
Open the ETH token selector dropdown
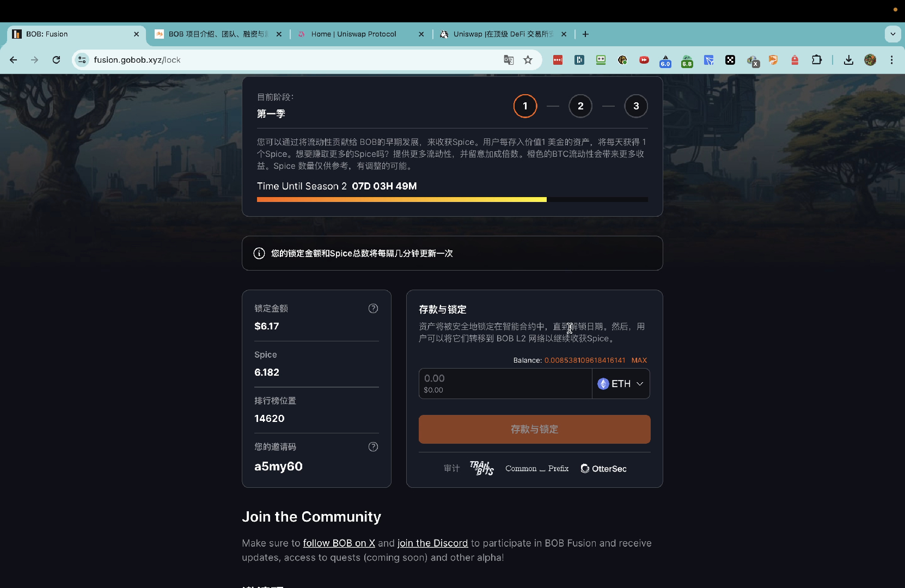[x=621, y=384]
